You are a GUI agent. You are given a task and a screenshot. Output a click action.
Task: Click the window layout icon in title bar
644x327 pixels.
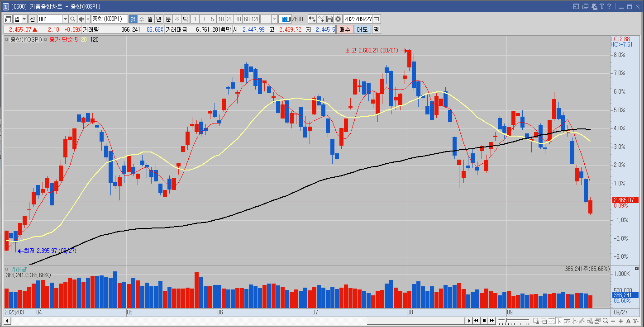pyautogui.click(x=576, y=6)
